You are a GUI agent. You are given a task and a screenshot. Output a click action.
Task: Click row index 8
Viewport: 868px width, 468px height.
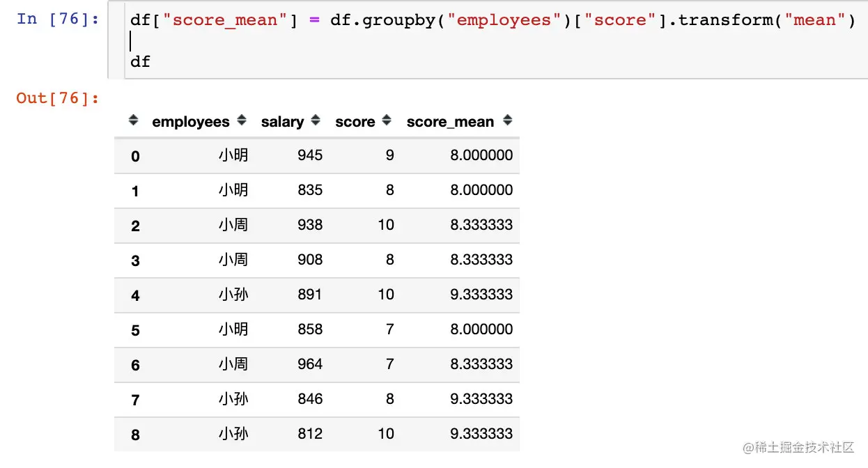click(135, 435)
